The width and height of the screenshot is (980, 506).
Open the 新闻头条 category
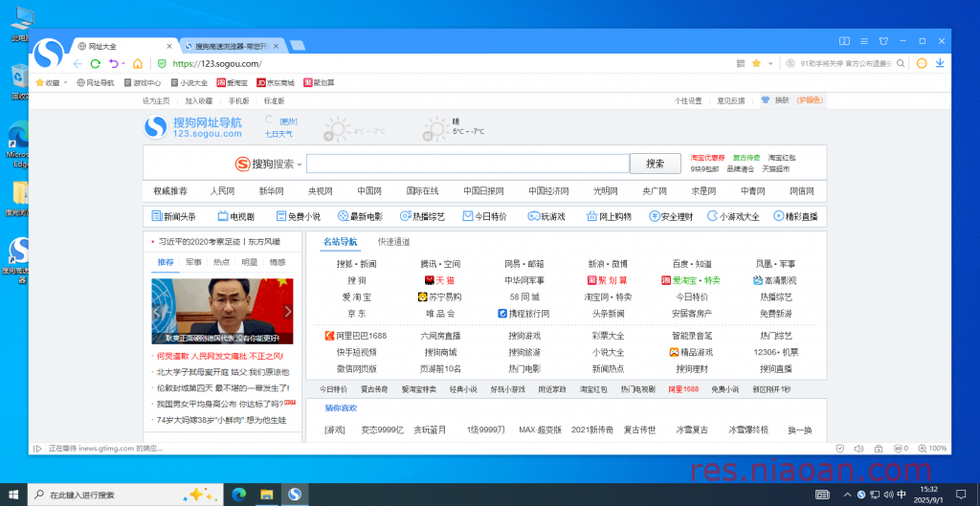[x=174, y=217]
